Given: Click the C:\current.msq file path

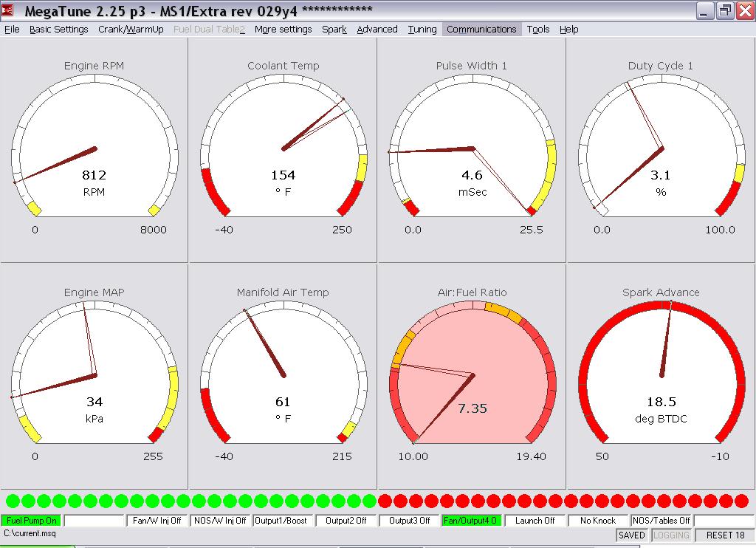Looking at the screenshot, I should coord(30,533).
